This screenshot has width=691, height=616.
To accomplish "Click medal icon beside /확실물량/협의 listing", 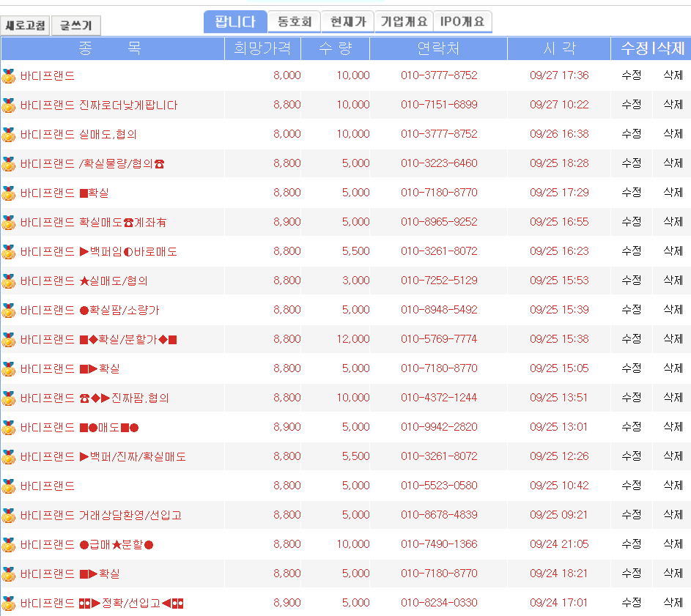I will pyautogui.click(x=8, y=163).
